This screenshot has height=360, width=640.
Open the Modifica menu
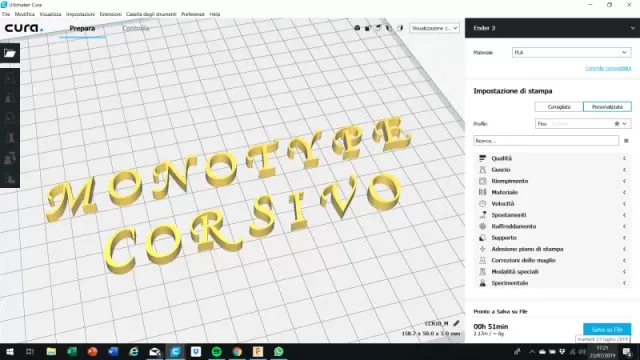[x=24, y=14]
